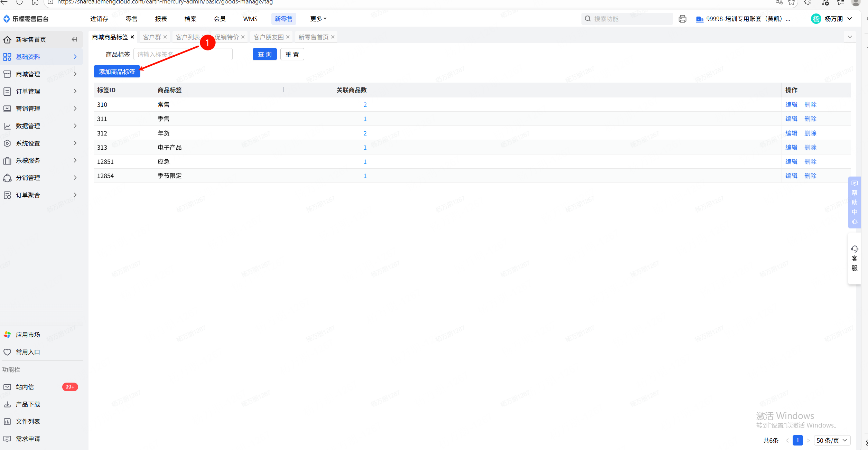The image size is (868, 450).
Task: Click 删除 for the 年货 tag
Action: coord(810,133)
